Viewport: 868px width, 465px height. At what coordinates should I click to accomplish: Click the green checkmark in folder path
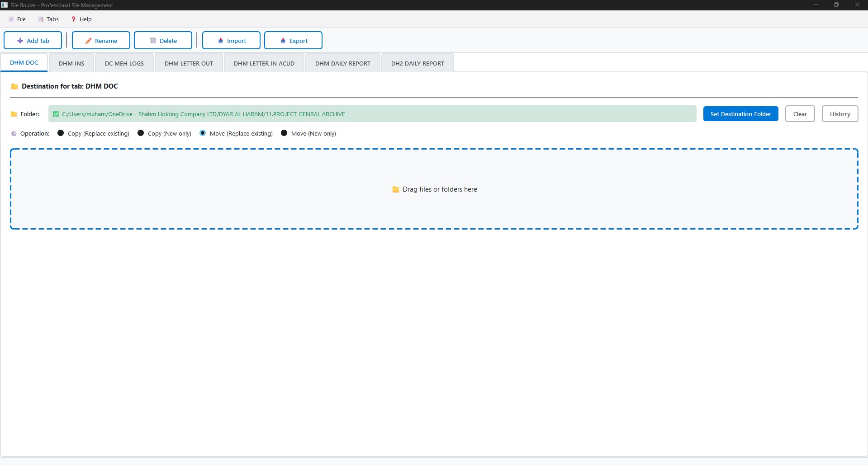tap(56, 114)
